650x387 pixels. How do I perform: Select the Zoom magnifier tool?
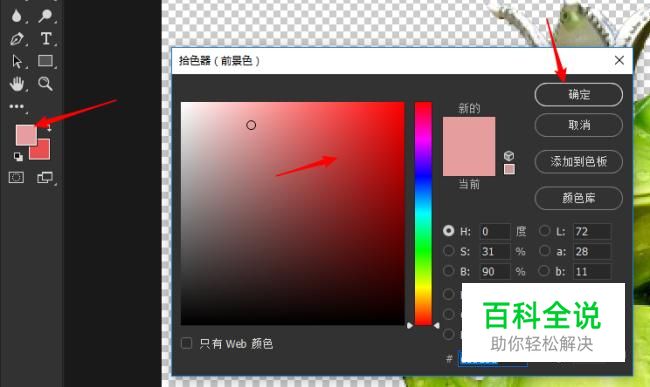click(45, 84)
